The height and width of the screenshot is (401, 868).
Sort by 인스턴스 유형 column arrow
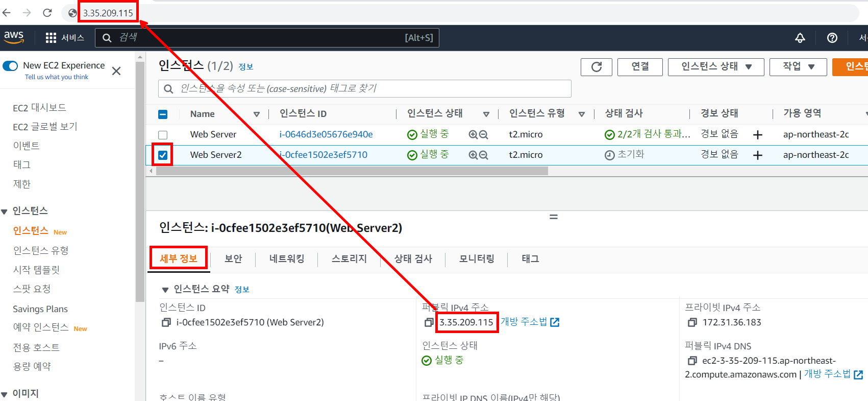click(582, 114)
